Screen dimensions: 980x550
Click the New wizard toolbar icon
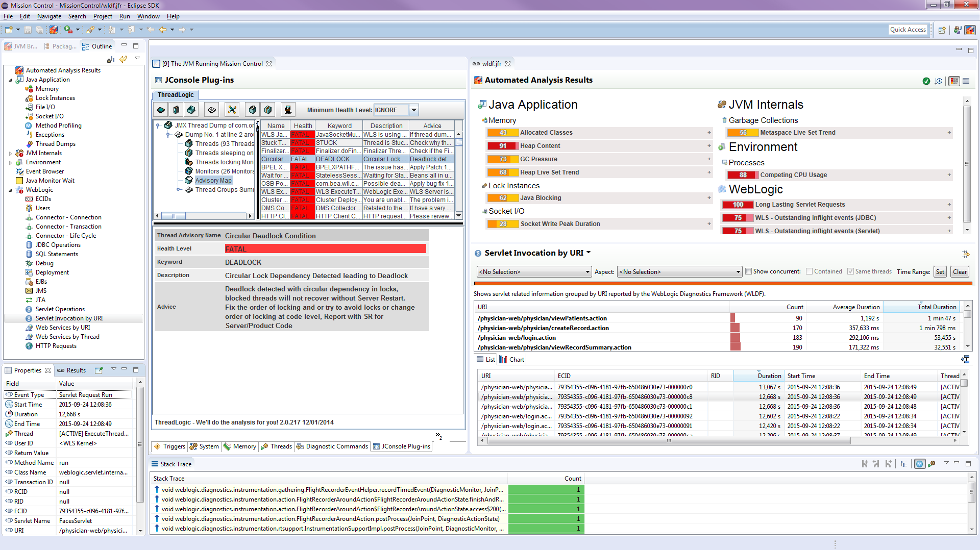[9, 30]
